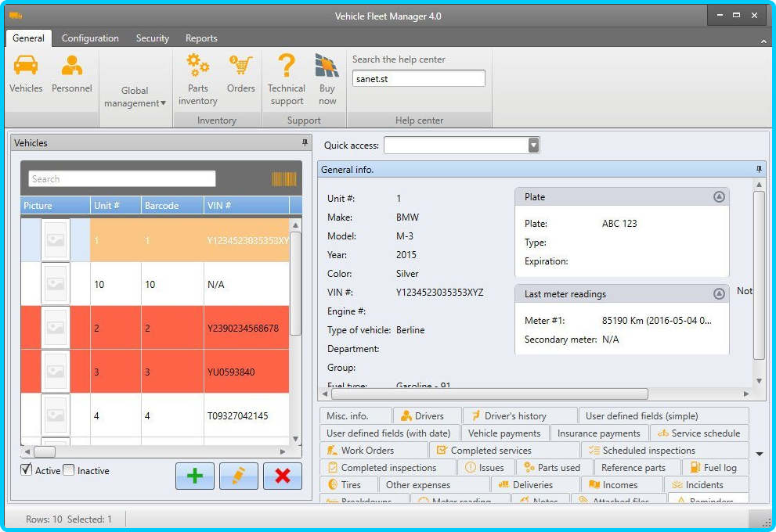
Task: Click the pencil edit vehicle button
Action: [239, 476]
